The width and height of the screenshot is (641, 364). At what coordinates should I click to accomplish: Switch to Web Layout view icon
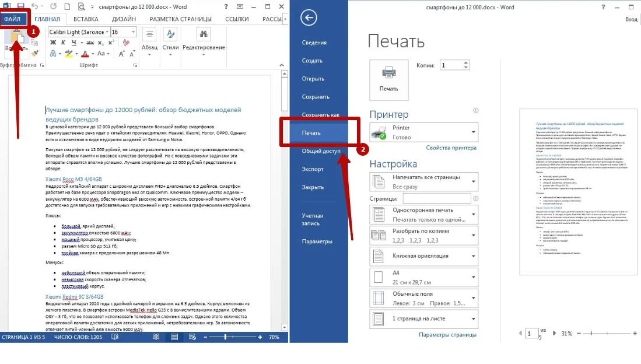click(x=192, y=337)
